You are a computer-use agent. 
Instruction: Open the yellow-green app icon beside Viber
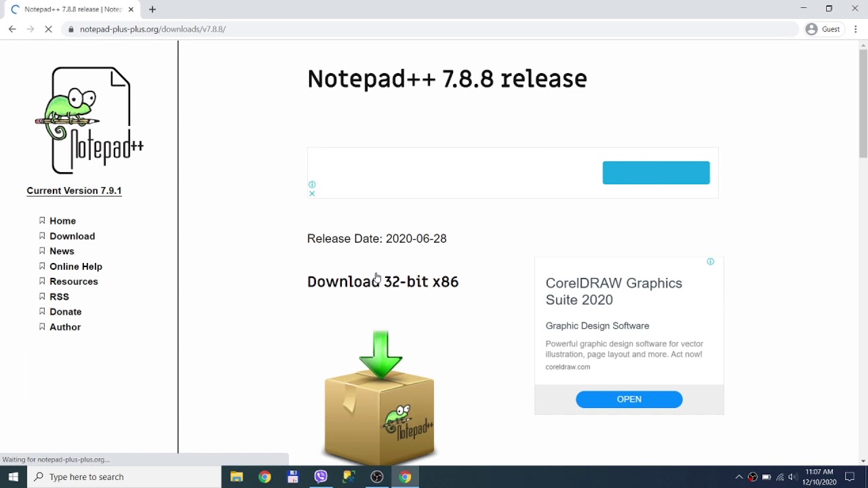coord(349,476)
